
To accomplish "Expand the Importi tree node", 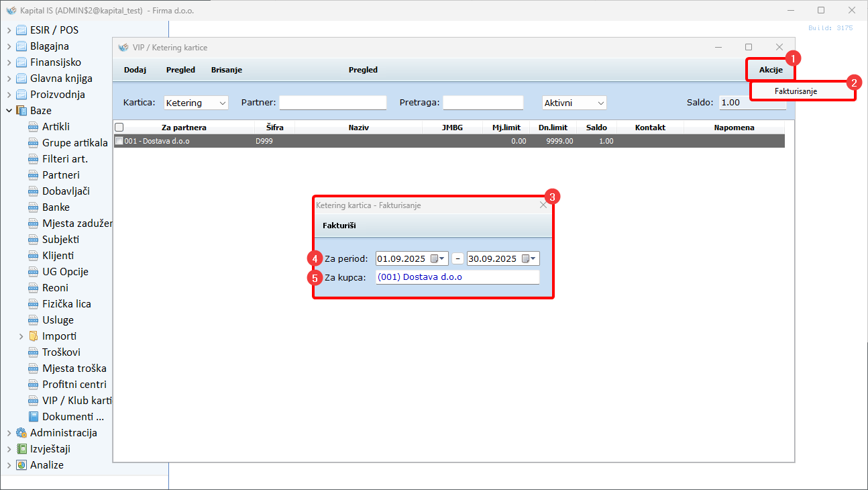I will coord(21,336).
